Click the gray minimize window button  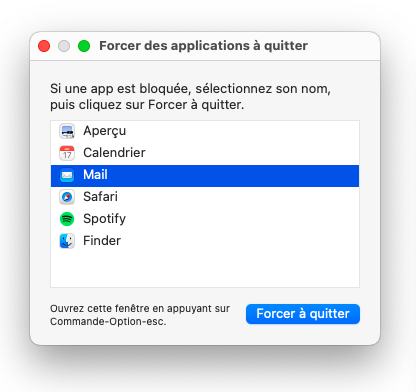(x=64, y=46)
